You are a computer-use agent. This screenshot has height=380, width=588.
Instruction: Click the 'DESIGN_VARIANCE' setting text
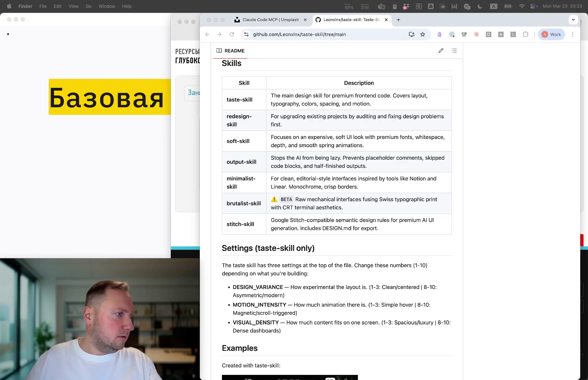coord(258,287)
